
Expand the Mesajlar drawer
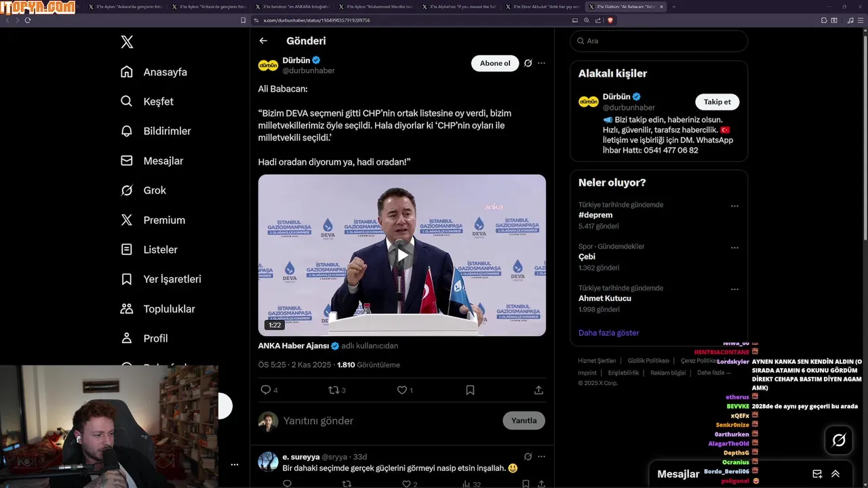(x=835, y=474)
